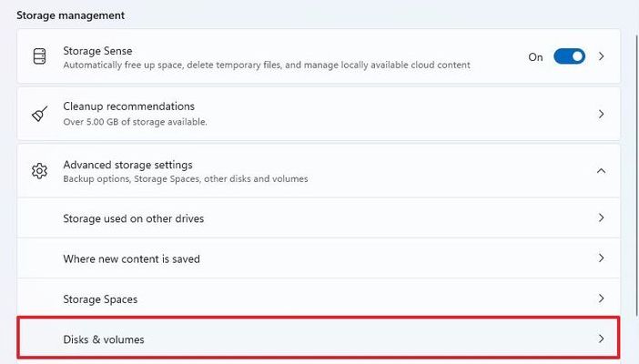Open the Storage Sense settings title
Screen dimensions: 639x364
click(97, 50)
